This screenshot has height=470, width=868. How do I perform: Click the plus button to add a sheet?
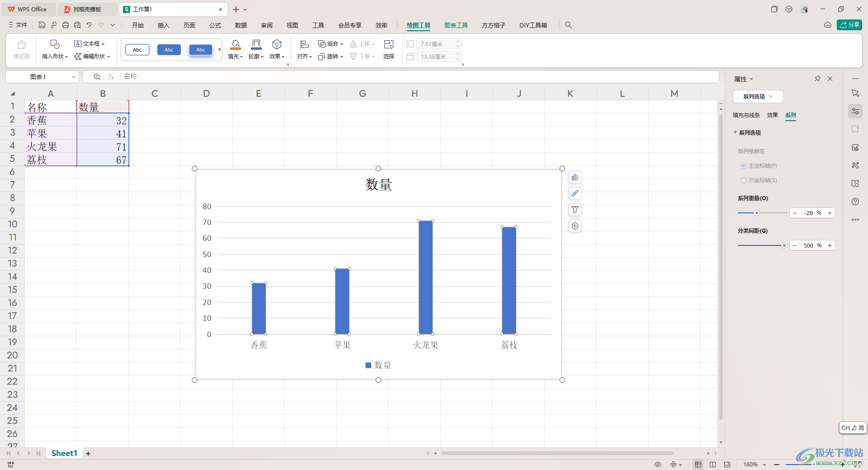(x=88, y=454)
